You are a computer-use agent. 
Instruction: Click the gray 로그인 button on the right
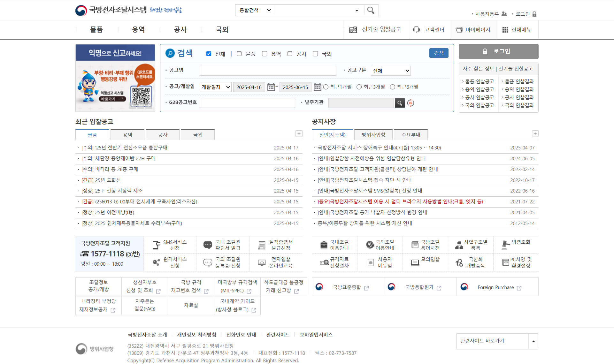498,51
